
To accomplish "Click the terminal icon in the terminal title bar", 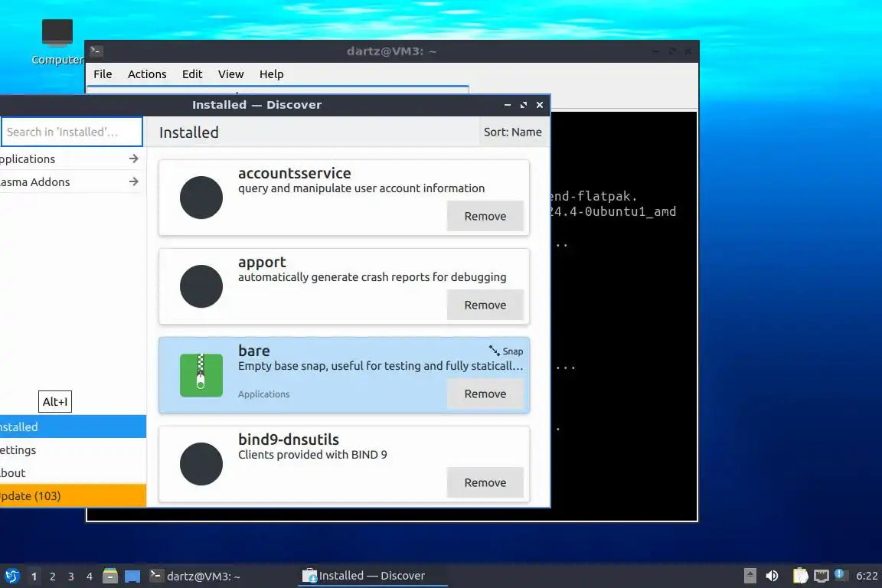I will (96, 51).
